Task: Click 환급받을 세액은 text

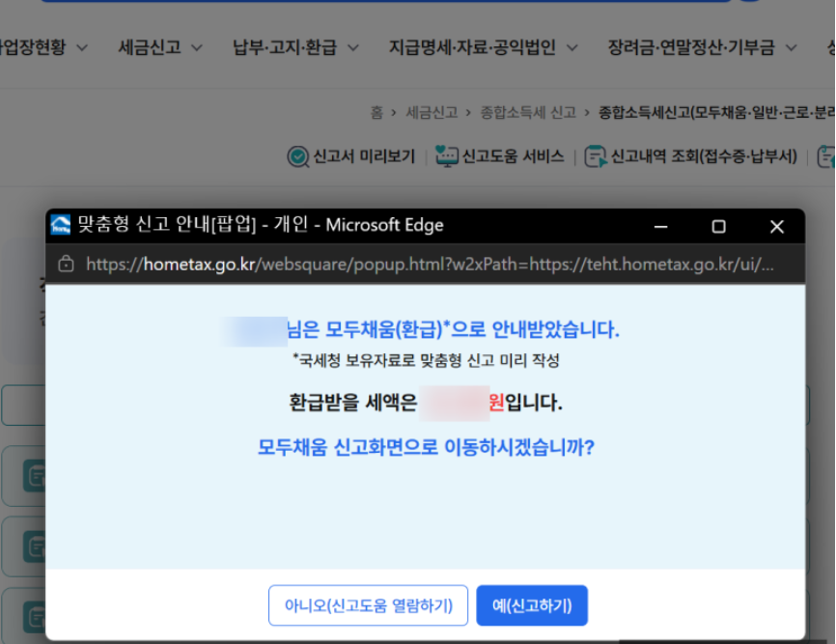Action: tap(353, 402)
